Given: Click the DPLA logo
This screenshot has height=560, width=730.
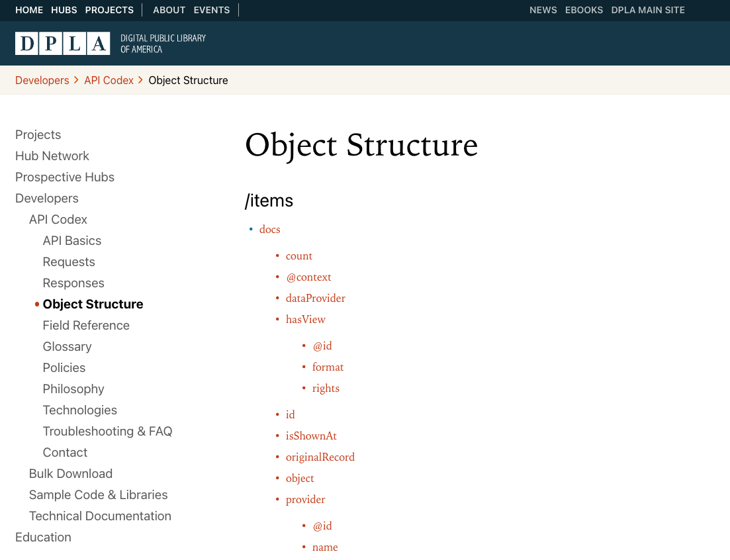Looking at the screenshot, I should (111, 43).
